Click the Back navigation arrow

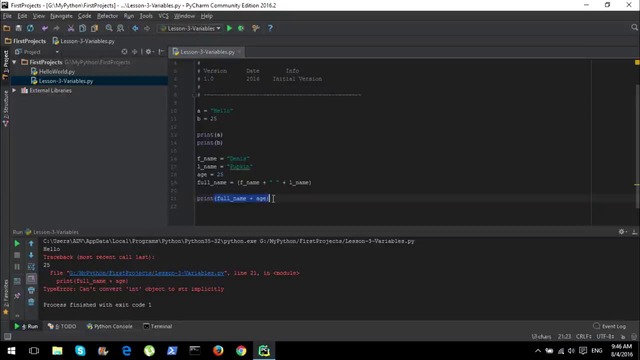pos(135,28)
